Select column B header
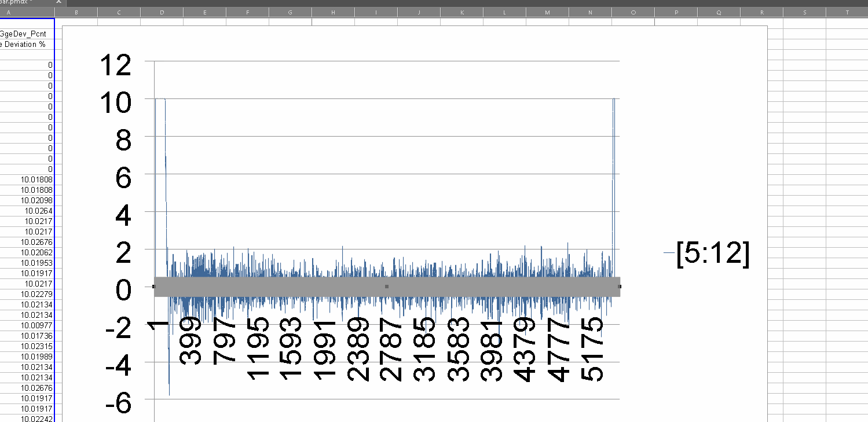Viewport: 868px width, 422px height. 76,12
